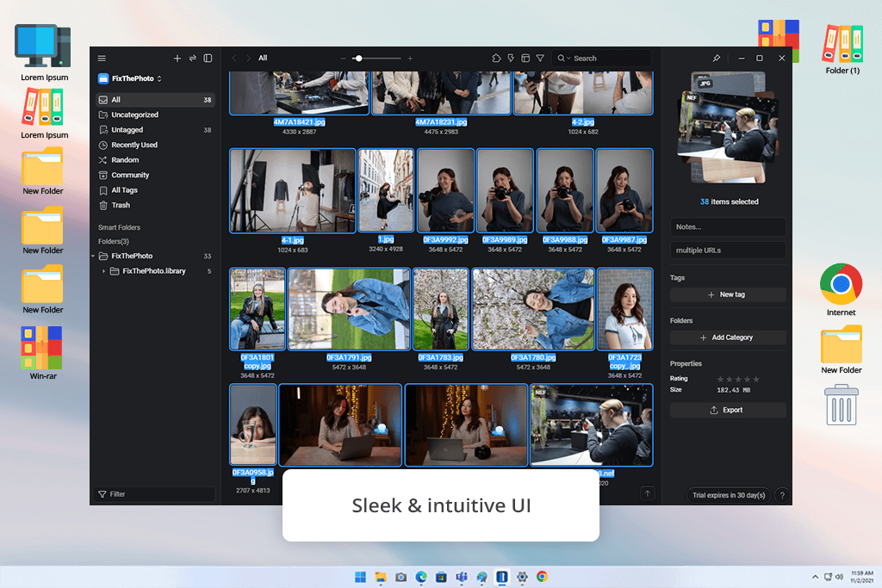
Task: Add a New tag
Action: pyautogui.click(x=728, y=294)
